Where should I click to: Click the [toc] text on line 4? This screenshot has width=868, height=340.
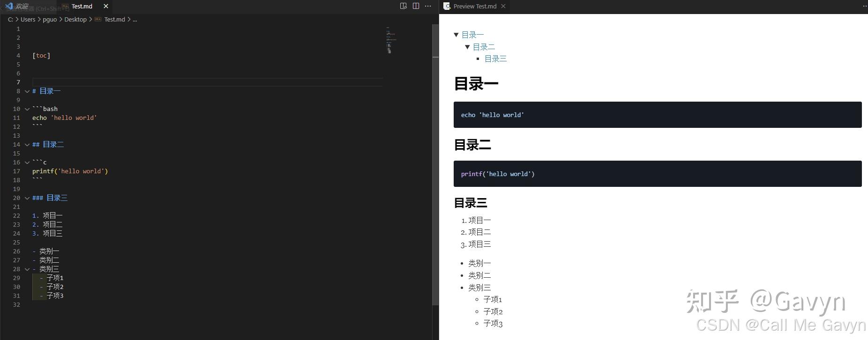pyautogui.click(x=41, y=55)
